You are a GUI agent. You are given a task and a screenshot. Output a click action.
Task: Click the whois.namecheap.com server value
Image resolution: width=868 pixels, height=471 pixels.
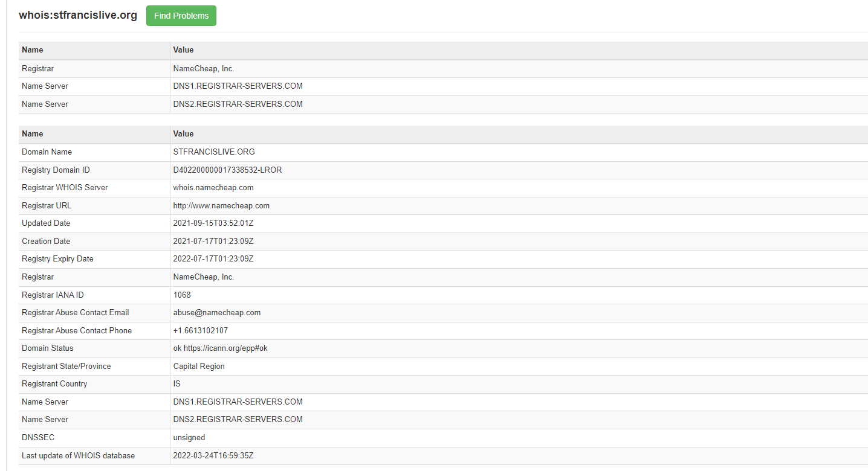pos(213,188)
